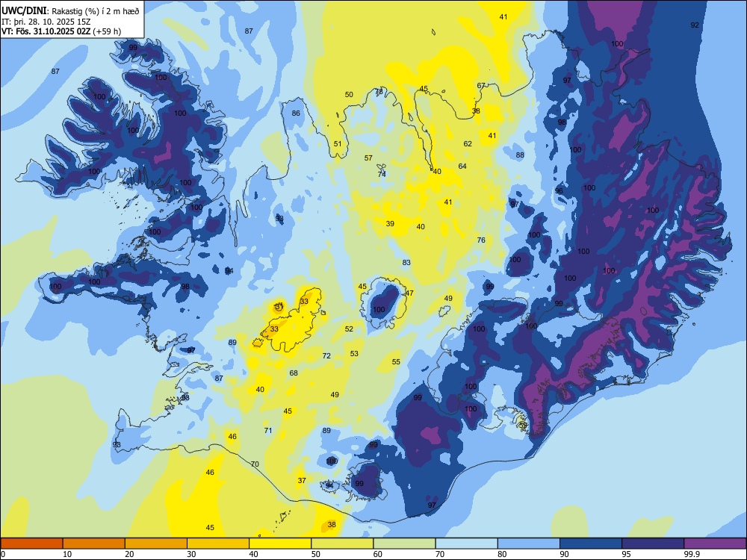Click the map value '88'
The height and width of the screenshot is (560, 747).
[520, 155]
